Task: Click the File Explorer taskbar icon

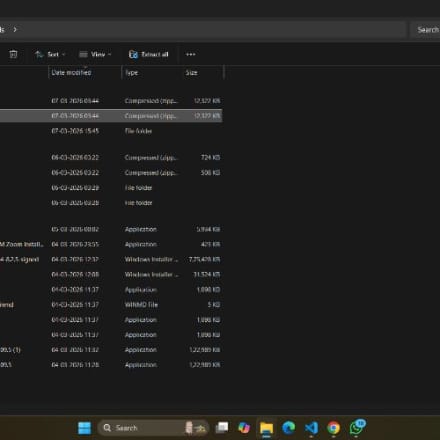Action: pos(266,428)
